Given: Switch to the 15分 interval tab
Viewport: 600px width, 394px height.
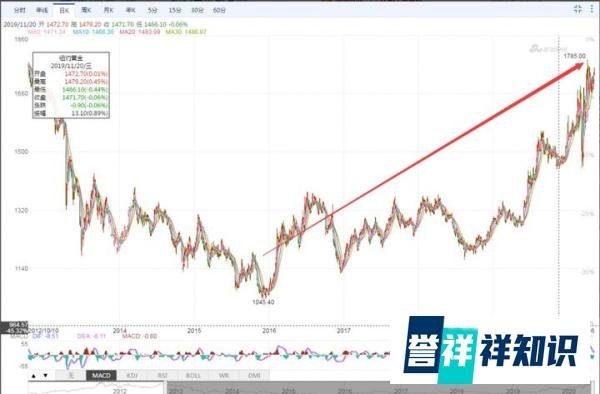Looking at the screenshot, I should coord(175,10).
